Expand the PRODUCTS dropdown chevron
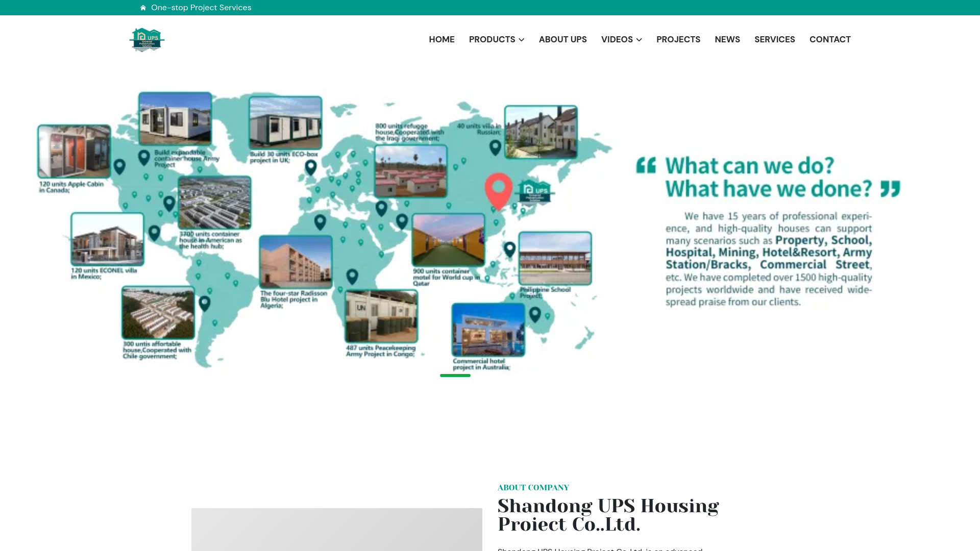The image size is (980, 551). click(521, 40)
